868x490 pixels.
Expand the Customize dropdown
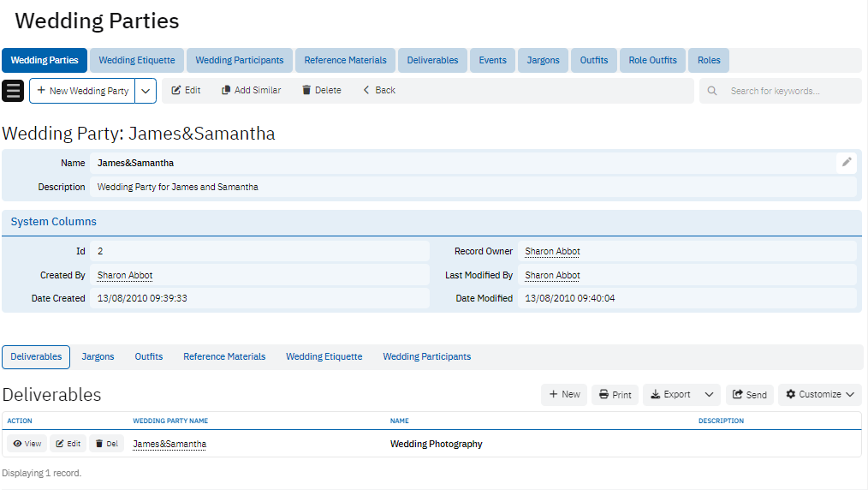pos(820,395)
